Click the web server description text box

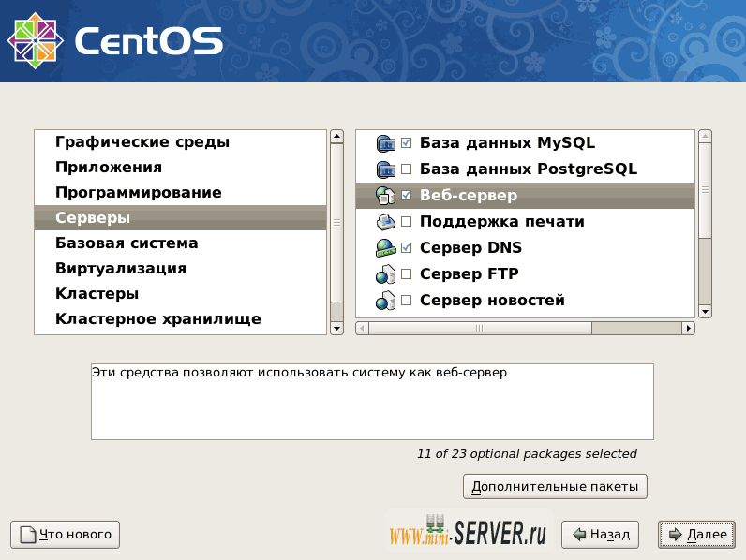point(372,402)
